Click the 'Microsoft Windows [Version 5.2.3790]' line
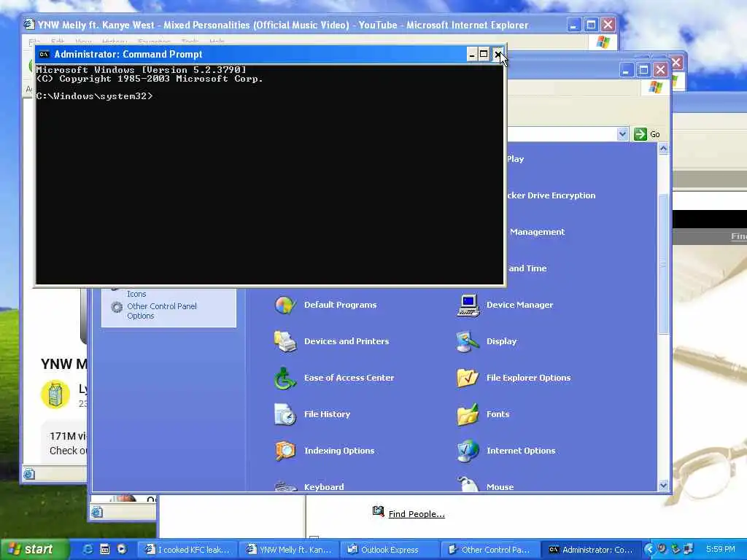Viewport: 747px width, 560px height. click(x=141, y=69)
